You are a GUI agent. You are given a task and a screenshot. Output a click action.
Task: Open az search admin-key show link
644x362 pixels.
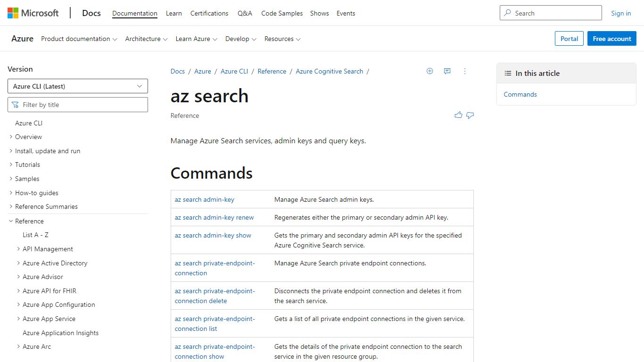[x=213, y=235]
